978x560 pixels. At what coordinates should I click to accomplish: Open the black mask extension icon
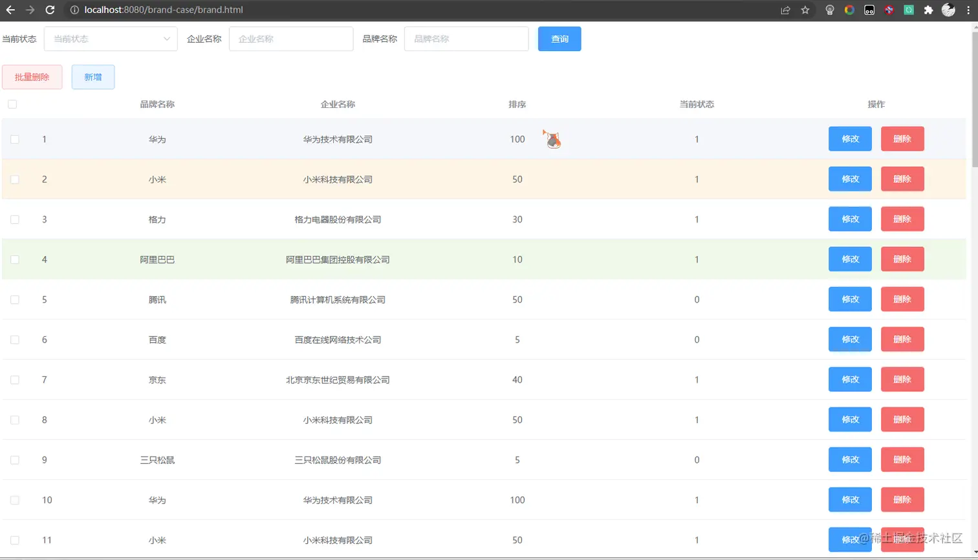[869, 10]
